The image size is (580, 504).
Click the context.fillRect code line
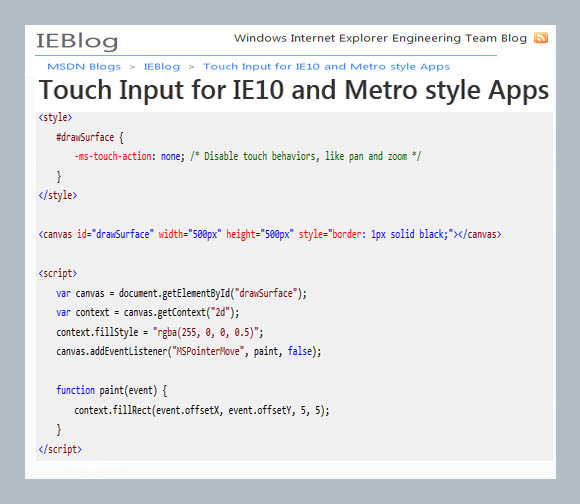coord(202,410)
